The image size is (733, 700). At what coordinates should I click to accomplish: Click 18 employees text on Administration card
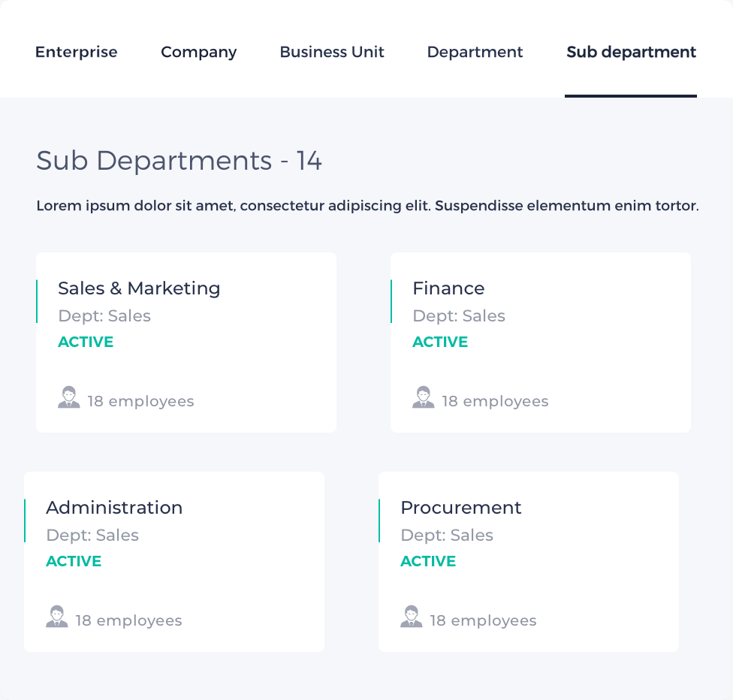pyautogui.click(x=128, y=620)
